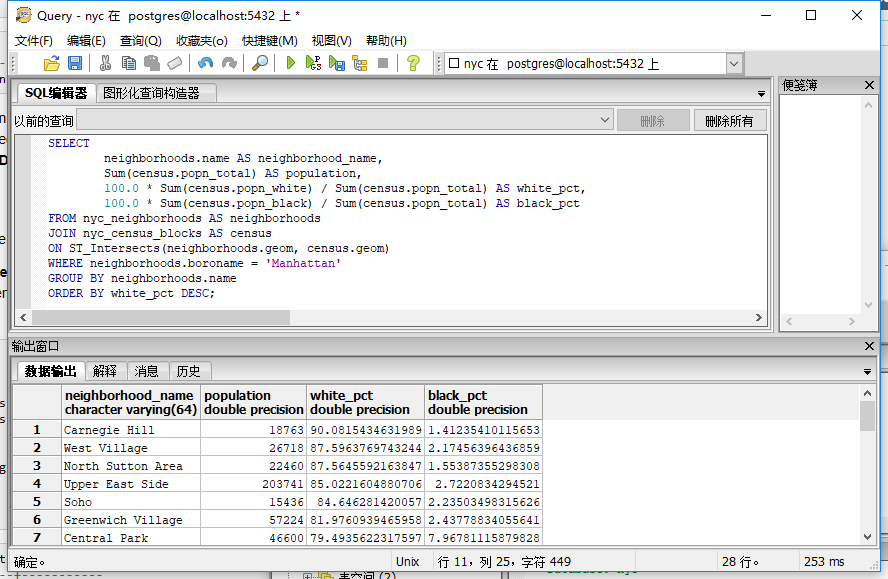888x579 pixels.
Task: Open the 快捷键(M) menu
Action: point(270,41)
